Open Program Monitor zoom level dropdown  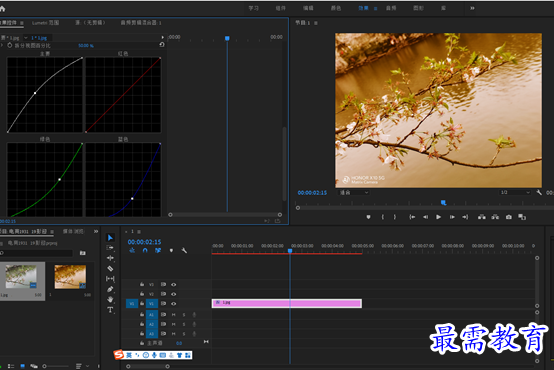(x=354, y=193)
